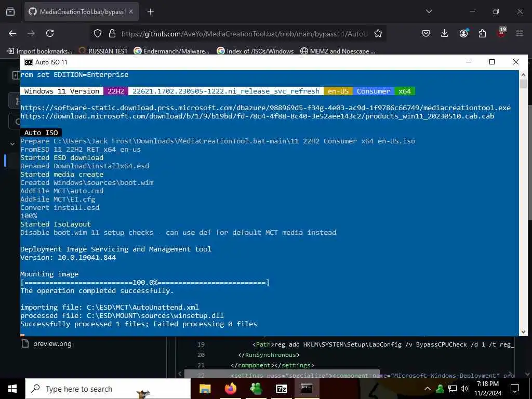
Task: Click the Consumer edition label in console
Action: [x=373, y=91]
